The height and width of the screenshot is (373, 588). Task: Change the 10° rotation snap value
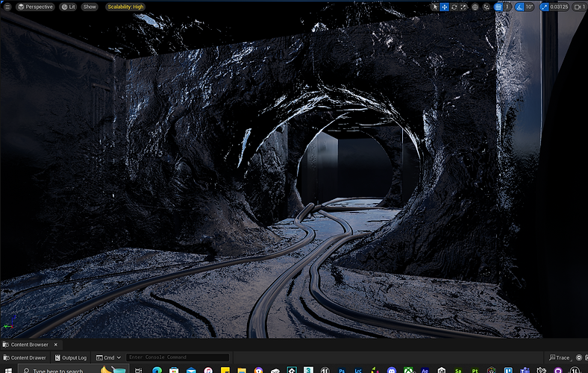[x=529, y=7]
